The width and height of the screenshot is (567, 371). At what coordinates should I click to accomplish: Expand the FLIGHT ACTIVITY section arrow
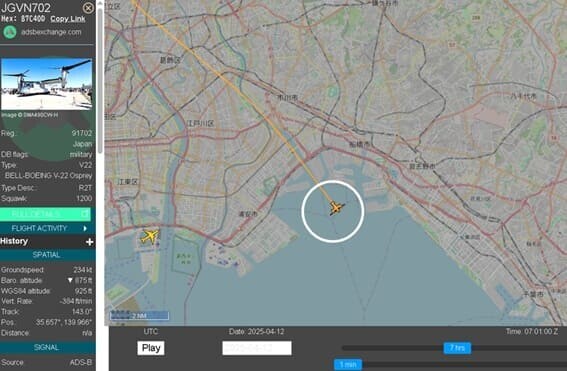(x=85, y=228)
